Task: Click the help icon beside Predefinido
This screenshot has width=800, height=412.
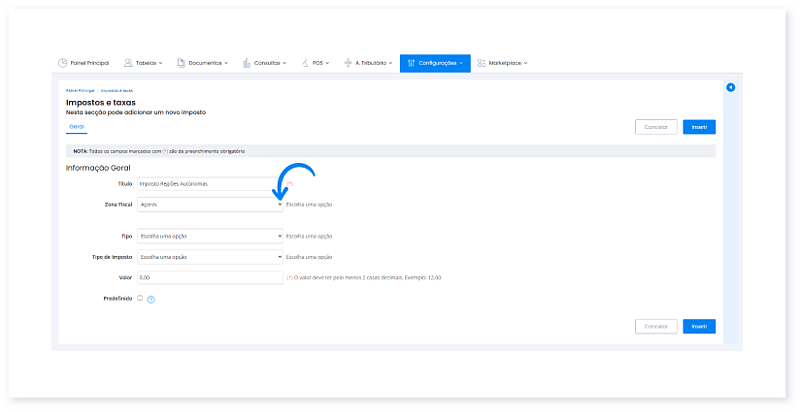Action: (x=151, y=299)
